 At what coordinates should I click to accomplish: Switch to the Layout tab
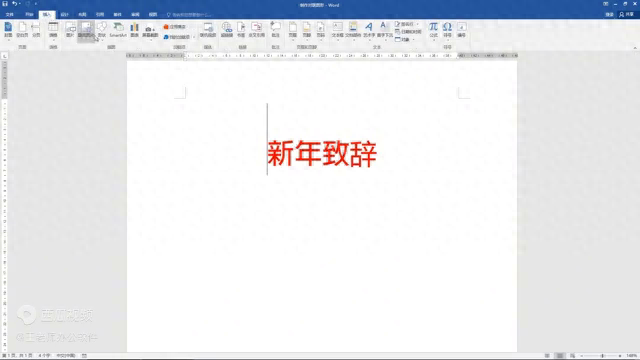(82, 14)
